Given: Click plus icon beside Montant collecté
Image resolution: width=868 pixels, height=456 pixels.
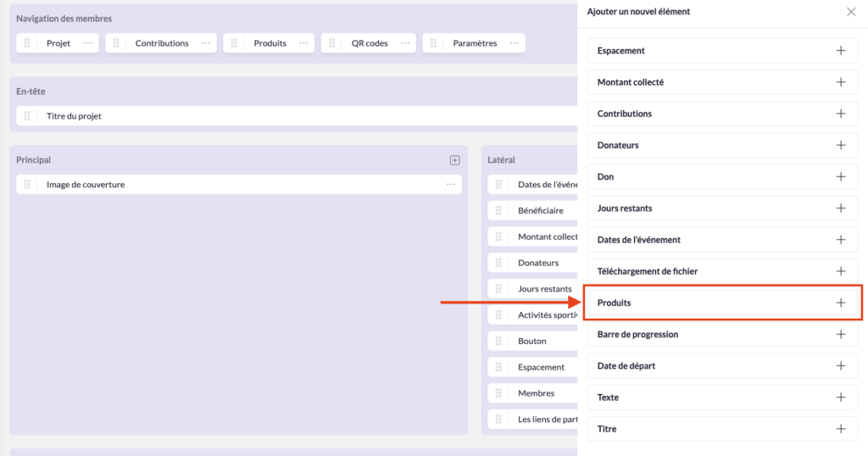Looking at the screenshot, I should (x=840, y=82).
